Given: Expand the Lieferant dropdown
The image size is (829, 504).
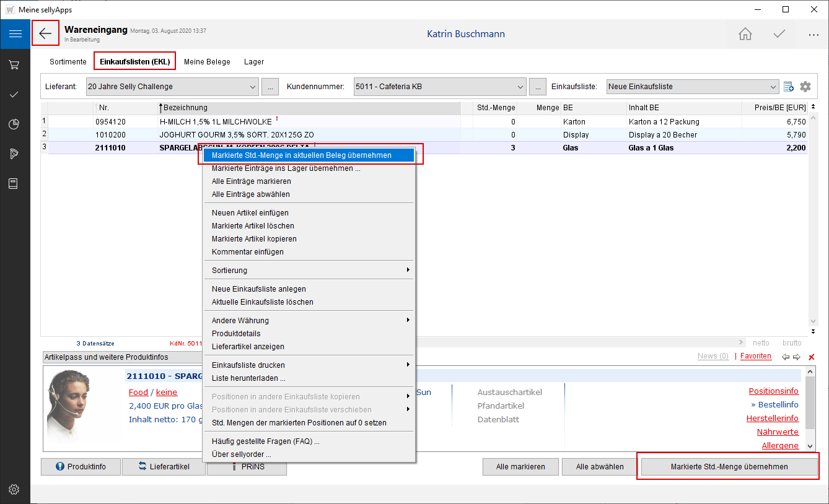Looking at the screenshot, I should pos(252,87).
